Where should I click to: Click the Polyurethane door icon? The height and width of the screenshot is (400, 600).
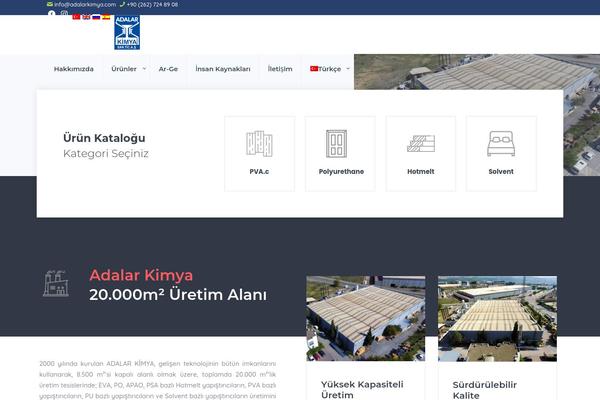336,144
